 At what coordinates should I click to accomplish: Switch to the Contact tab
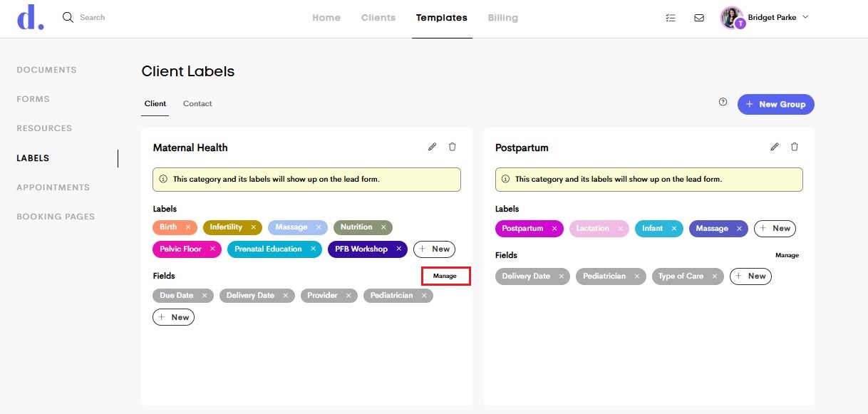[x=197, y=104]
